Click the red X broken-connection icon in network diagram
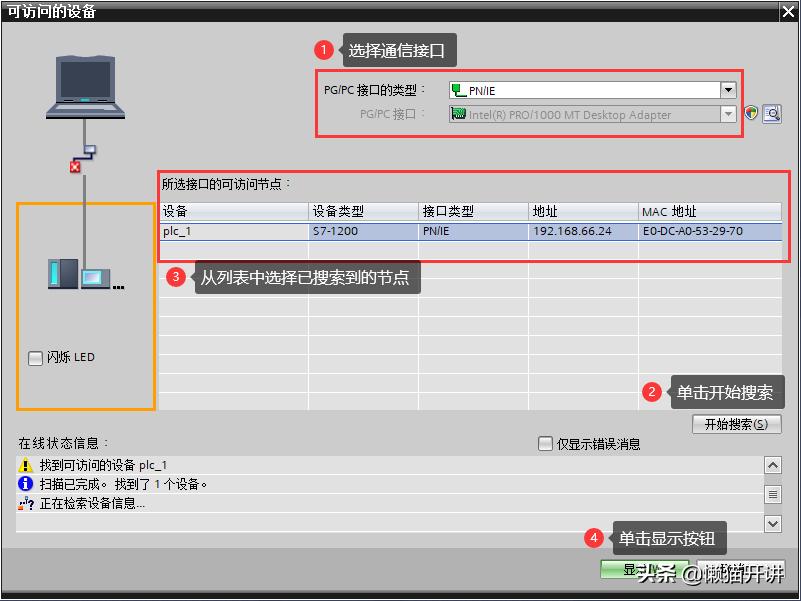This screenshot has width=801, height=601. [74, 167]
